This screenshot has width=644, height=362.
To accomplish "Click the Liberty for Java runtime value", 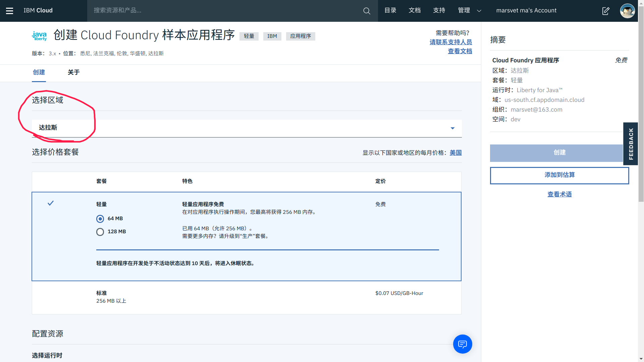I will (x=539, y=90).
